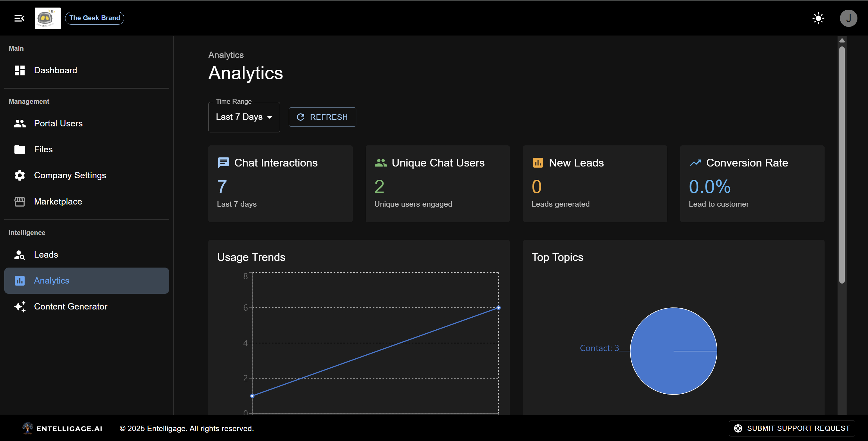Click the Conversion Rate trending-up icon
The image size is (868, 441).
[x=695, y=163]
